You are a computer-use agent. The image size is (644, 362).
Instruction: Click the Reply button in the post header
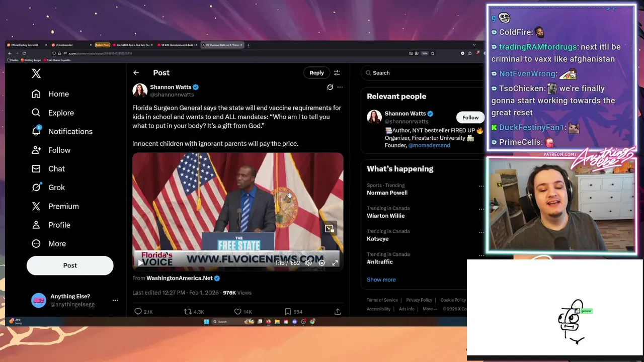[x=316, y=73]
